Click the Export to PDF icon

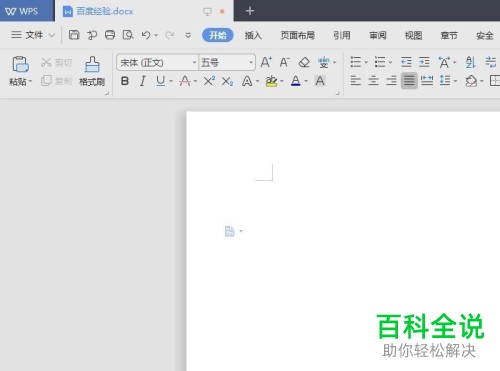[x=92, y=35]
